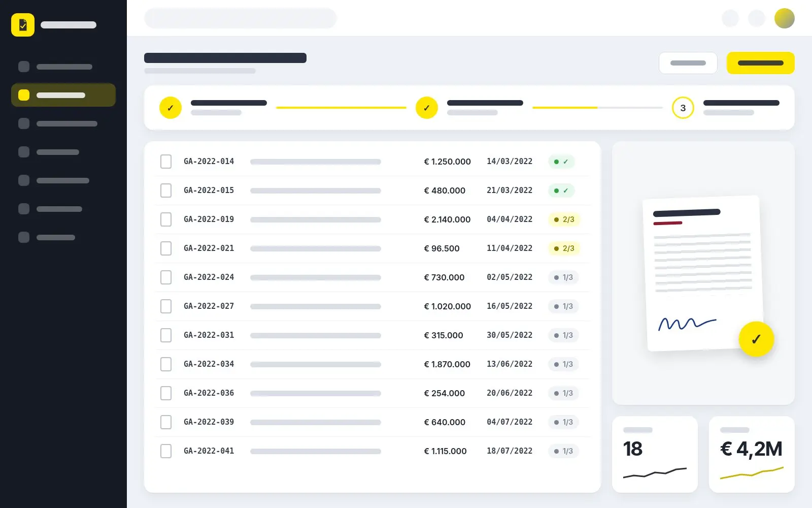The height and width of the screenshot is (508, 812).
Task: Click the 1/3 status badge of GA-2022-024
Action: 563,277
